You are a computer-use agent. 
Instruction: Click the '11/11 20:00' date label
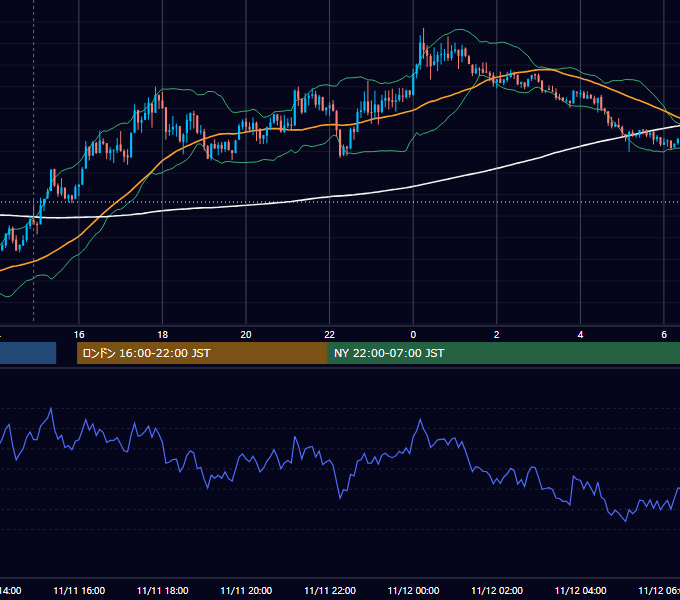(x=246, y=590)
